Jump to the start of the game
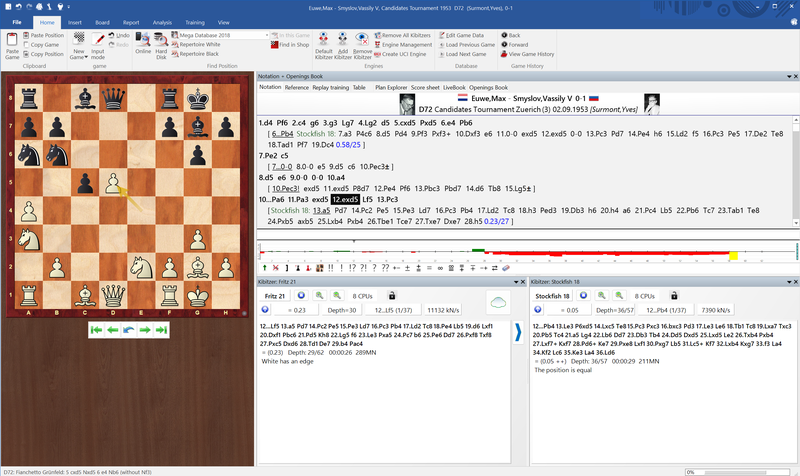 pos(96,330)
